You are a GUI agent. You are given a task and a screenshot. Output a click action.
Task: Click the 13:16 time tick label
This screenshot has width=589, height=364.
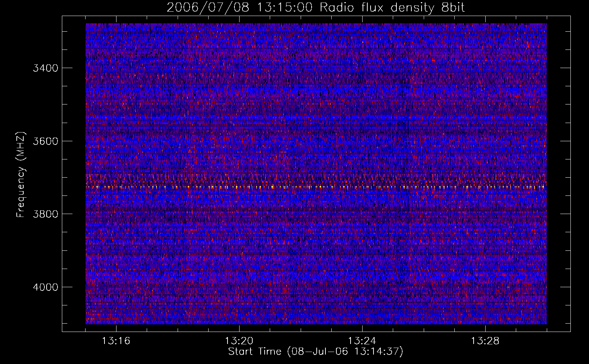click(116, 341)
